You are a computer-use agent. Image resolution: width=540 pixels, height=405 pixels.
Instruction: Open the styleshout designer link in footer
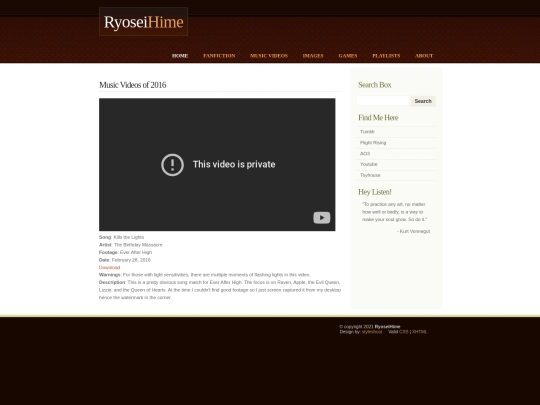(372, 332)
